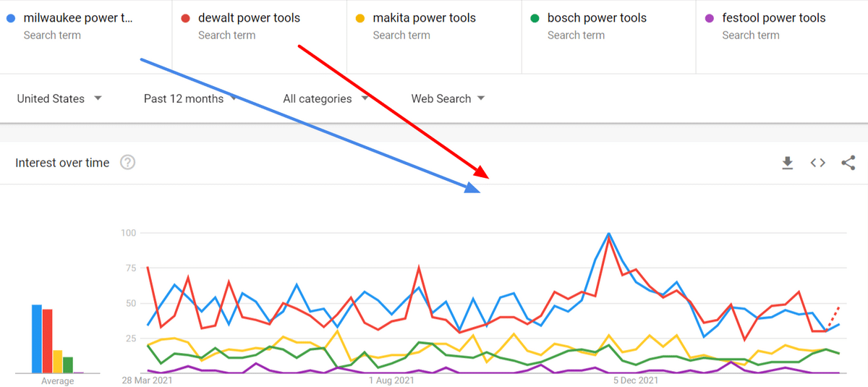Image resolution: width=868 pixels, height=387 pixels.
Task: Download the Interest over time data
Action: (x=788, y=163)
